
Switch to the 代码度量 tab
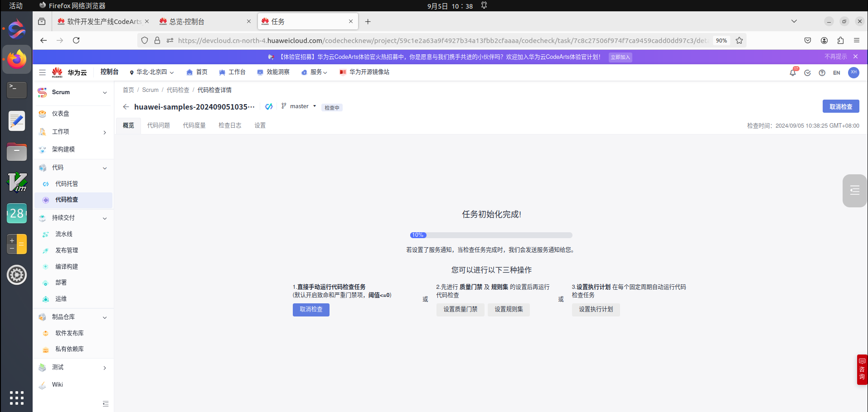(194, 125)
